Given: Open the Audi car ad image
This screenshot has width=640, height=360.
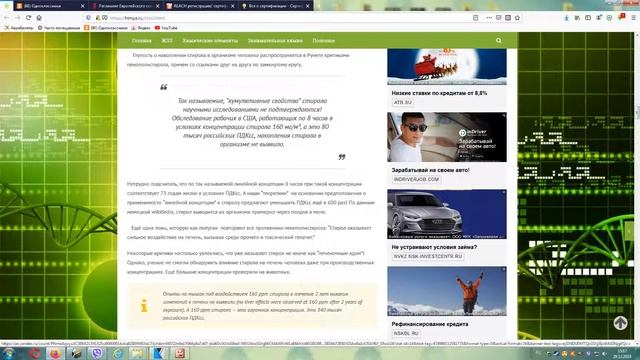Looking at the screenshot, I should [447, 214].
